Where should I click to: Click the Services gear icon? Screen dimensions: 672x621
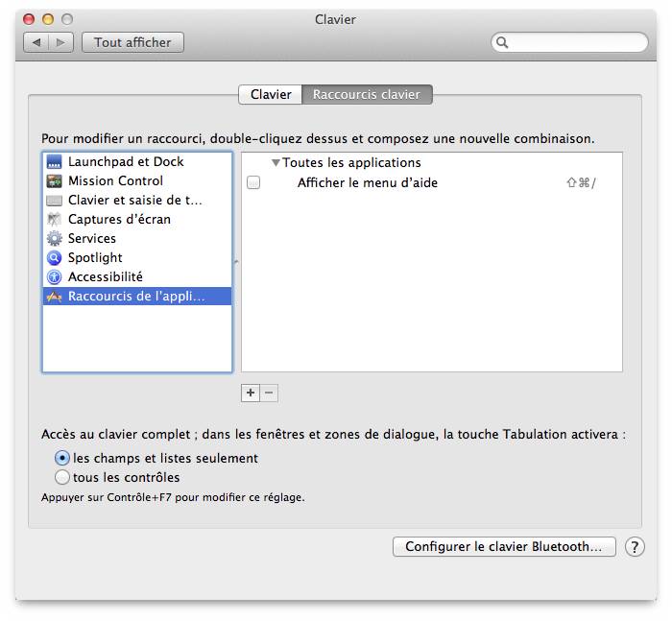[x=54, y=239]
